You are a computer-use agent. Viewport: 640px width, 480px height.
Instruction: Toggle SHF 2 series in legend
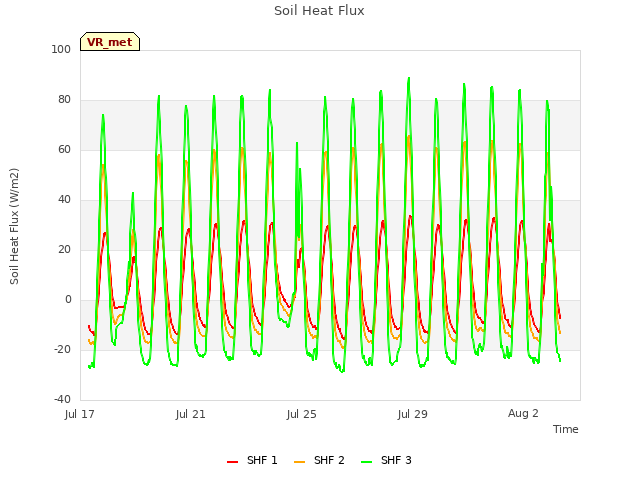tap(319, 460)
